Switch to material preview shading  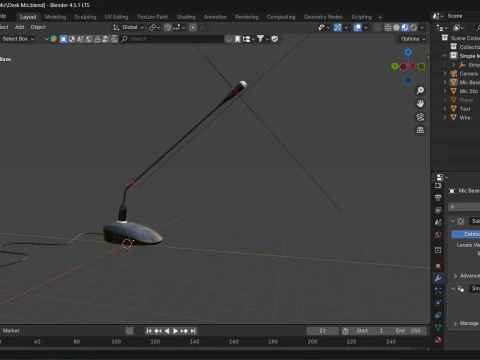point(405,27)
